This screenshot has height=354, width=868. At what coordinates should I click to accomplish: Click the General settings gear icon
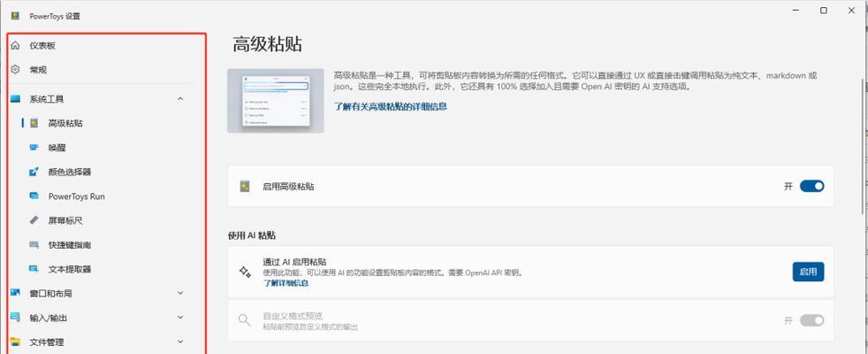click(x=16, y=70)
